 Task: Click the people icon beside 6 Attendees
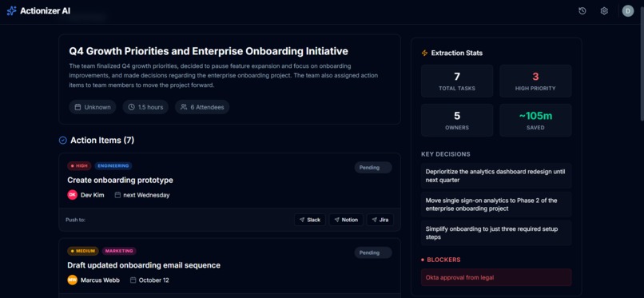point(184,107)
